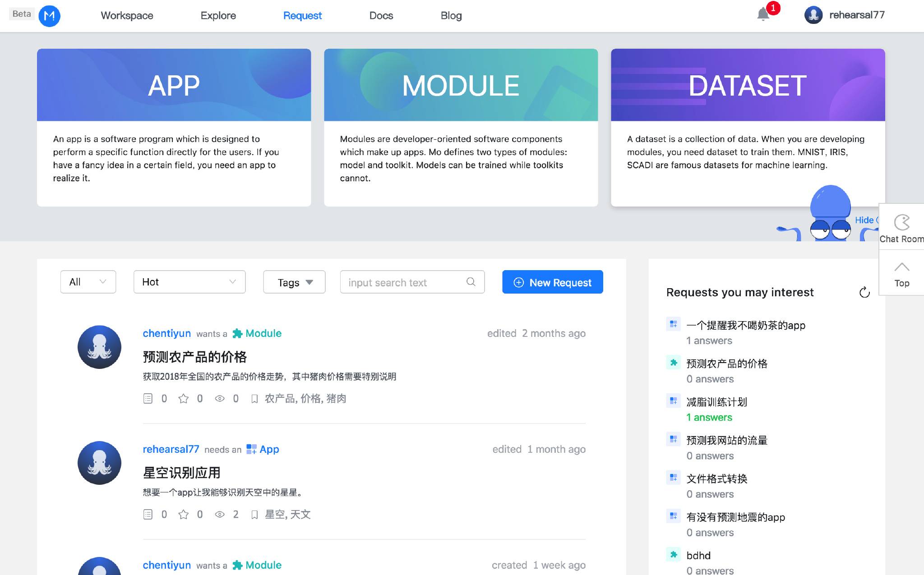Expand the All content type dropdown
Screen dimensions: 924x575
[87, 281]
